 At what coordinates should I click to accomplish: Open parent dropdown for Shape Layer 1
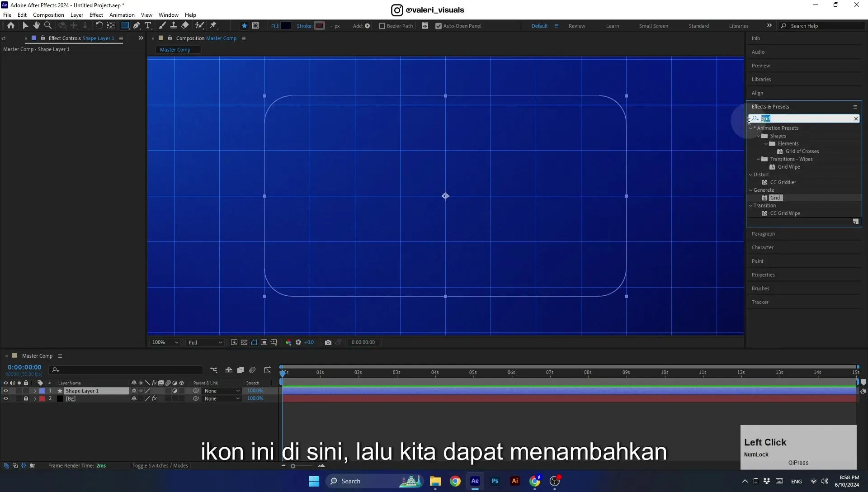[x=222, y=391]
